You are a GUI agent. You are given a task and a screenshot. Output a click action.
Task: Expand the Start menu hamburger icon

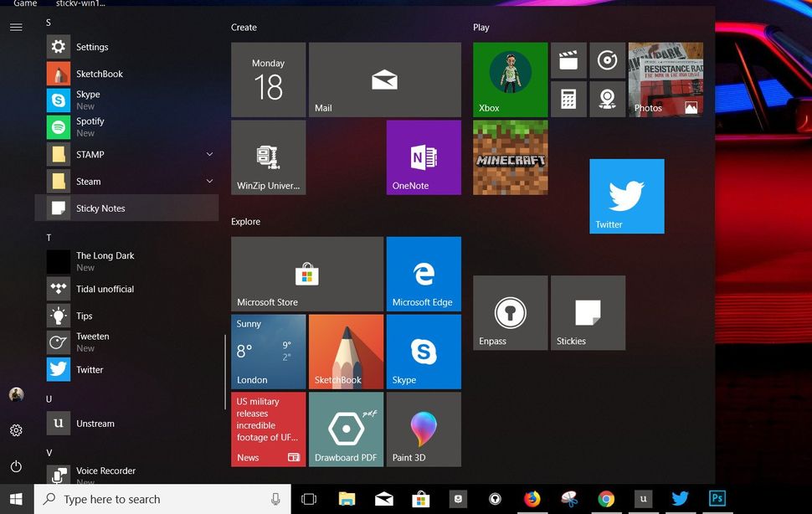pos(16,26)
